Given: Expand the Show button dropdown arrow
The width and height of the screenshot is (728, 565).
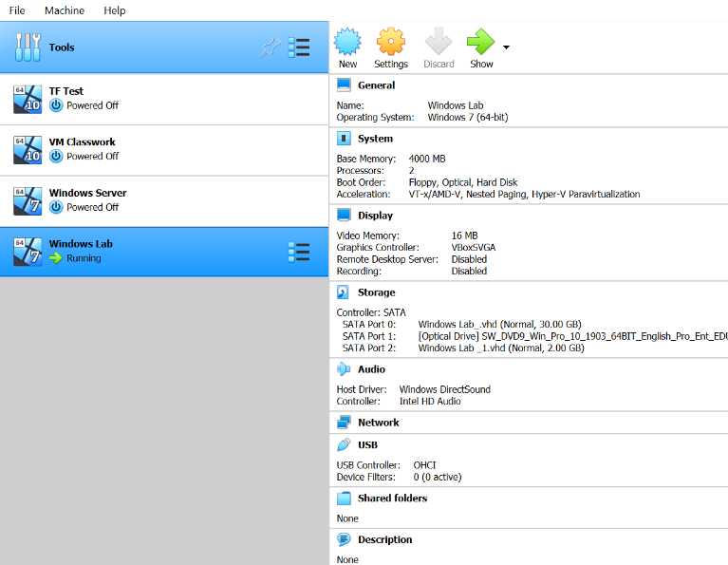Looking at the screenshot, I should pyautogui.click(x=506, y=47).
